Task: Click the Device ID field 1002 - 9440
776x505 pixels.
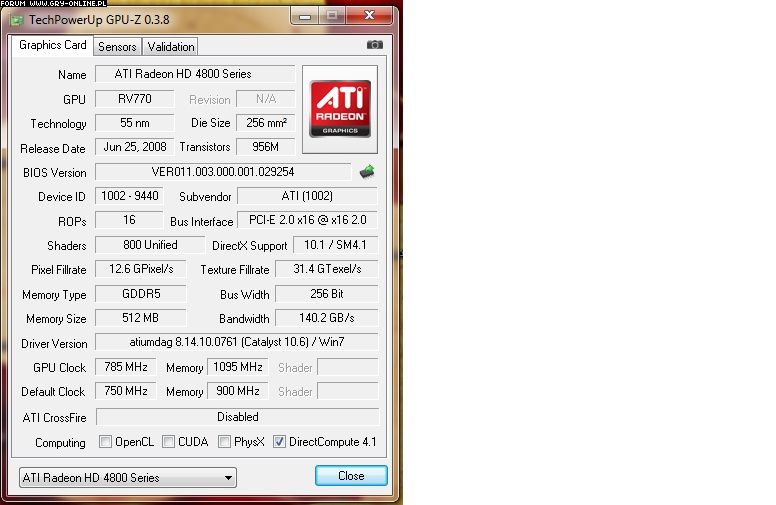Action: [x=129, y=196]
